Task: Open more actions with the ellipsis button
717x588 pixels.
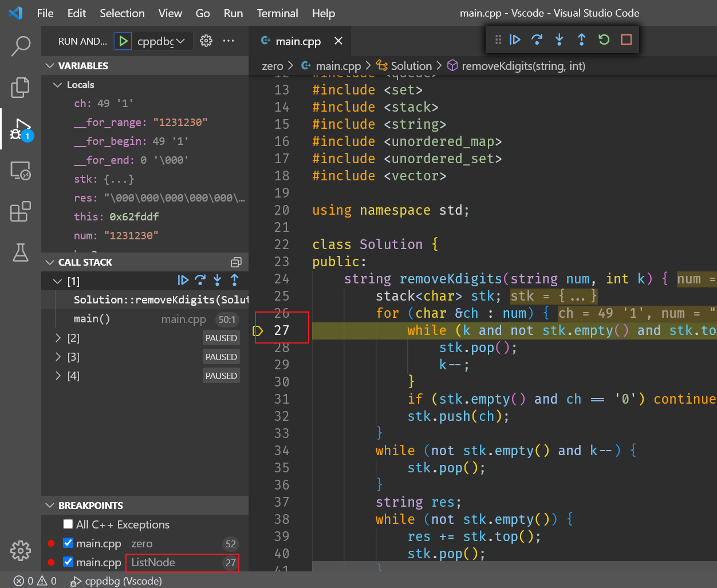Action: [228, 41]
